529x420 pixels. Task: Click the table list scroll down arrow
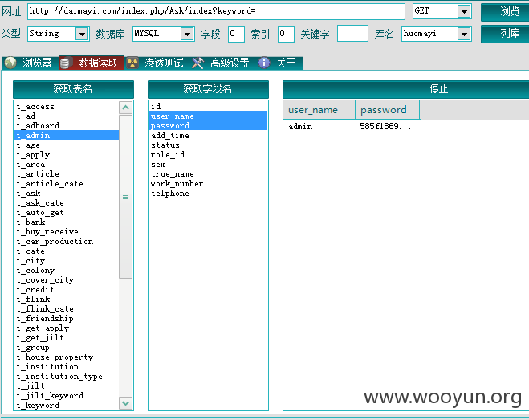[125, 403]
